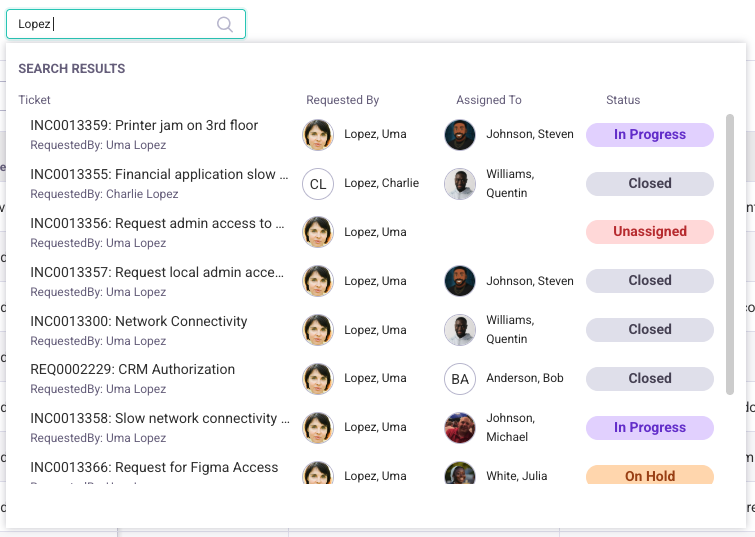755x537 pixels.
Task: Click Michael Johnson's avatar photo
Action: coord(460,428)
